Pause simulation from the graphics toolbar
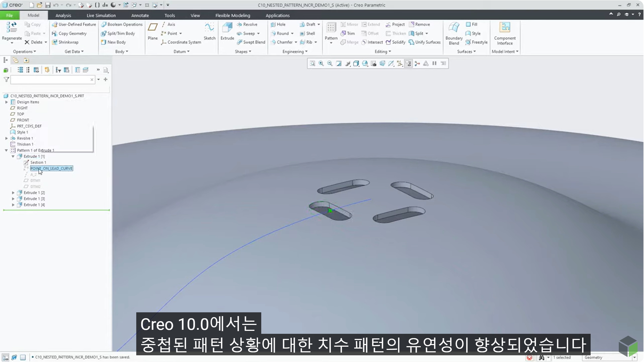 (x=434, y=63)
